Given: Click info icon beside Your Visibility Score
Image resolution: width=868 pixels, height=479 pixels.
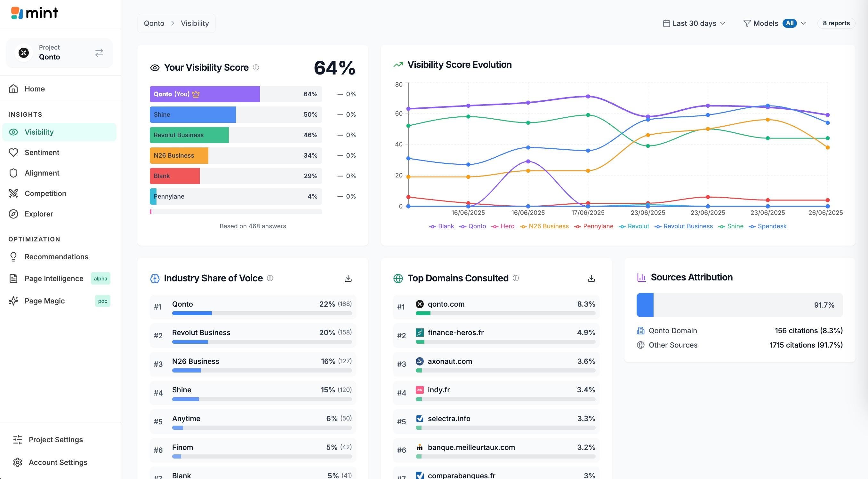Looking at the screenshot, I should coord(256,68).
